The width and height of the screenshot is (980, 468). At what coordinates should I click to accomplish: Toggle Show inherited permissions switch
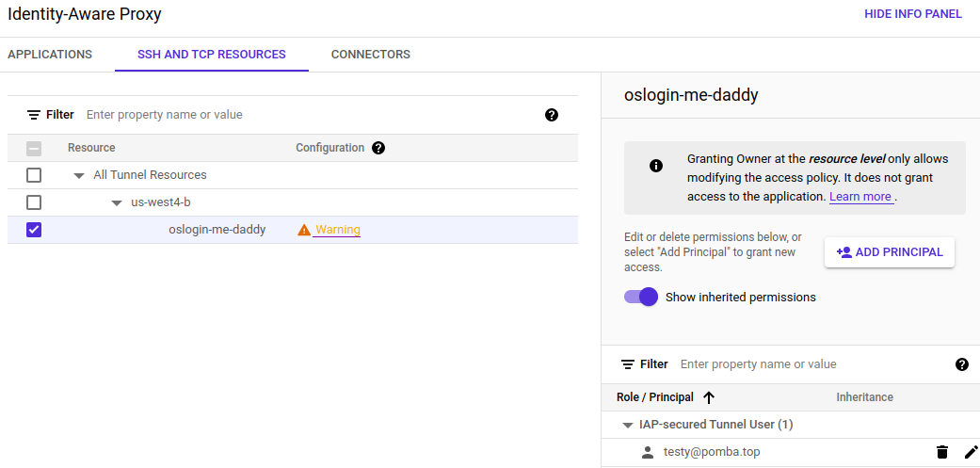(x=641, y=297)
